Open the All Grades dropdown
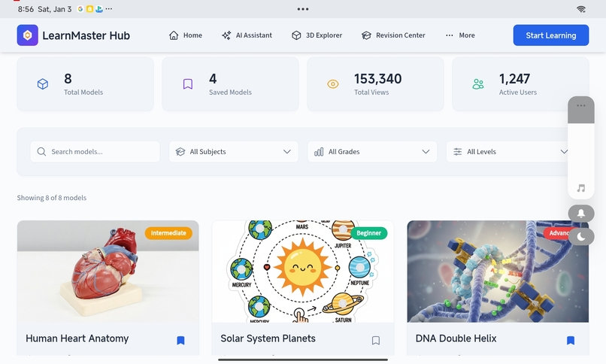The width and height of the screenshot is (606, 364). point(372,151)
